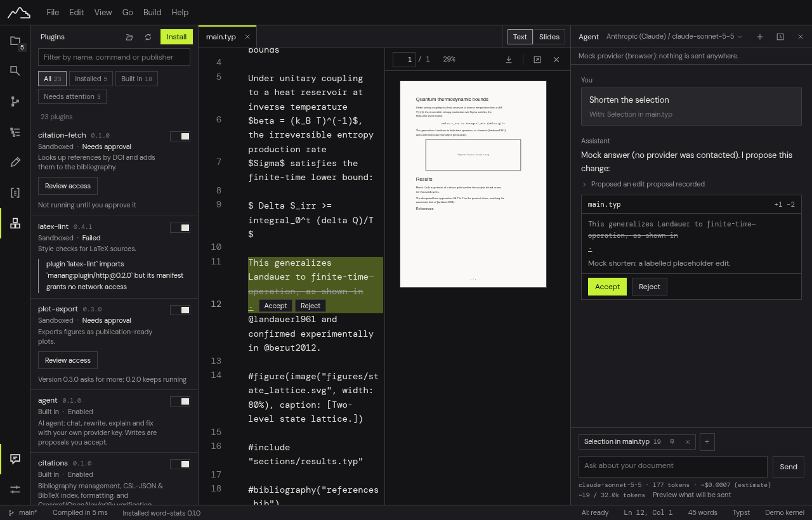Accept the edit in the agent panel
This screenshot has height=520, width=812.
[607, 287]
